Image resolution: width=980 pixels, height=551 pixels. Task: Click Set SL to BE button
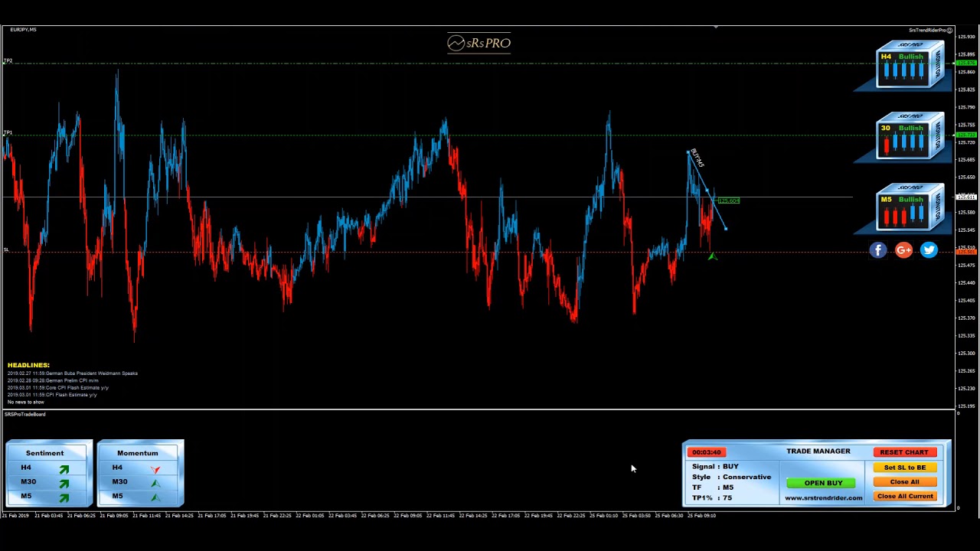(904, 468)
